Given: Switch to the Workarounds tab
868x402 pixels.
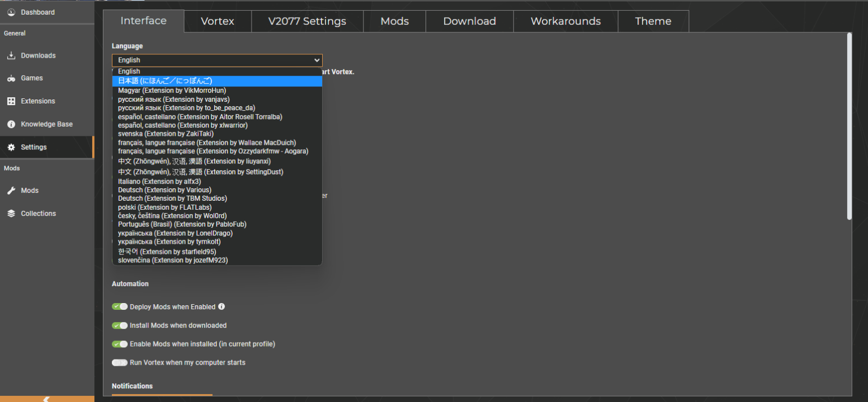Looking at the screenshot, I should click(565, 21).
